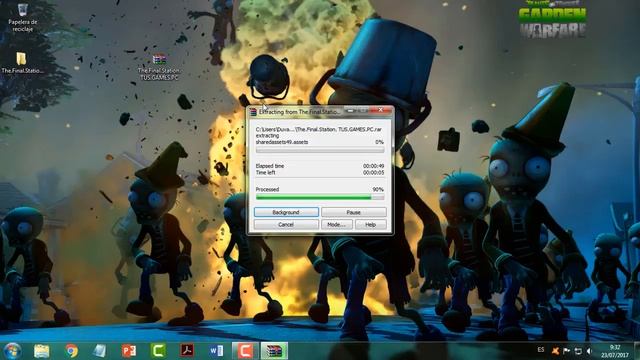Select The.Final.Statio... folder on desktop
Image resolution: width=640 pixels, height=360 pixels.
point(22,63)
